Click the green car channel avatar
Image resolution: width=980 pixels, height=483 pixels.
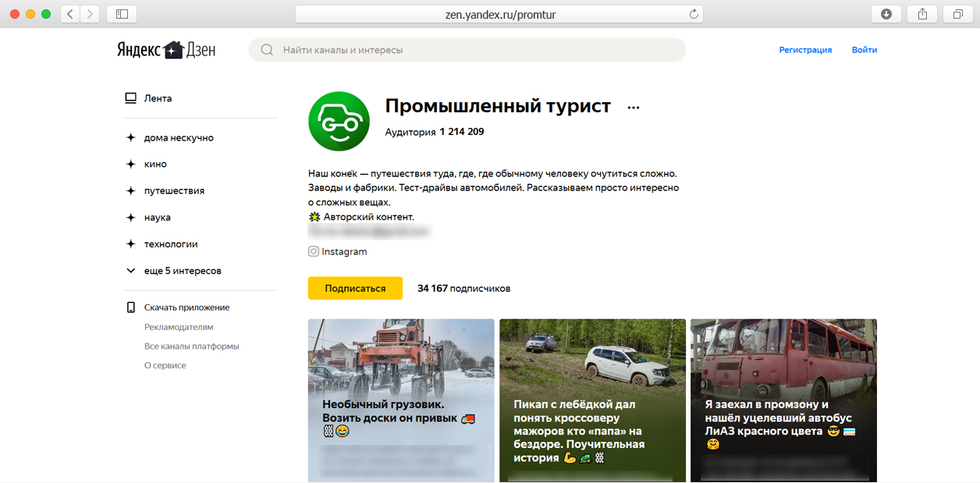click(339, 121)
